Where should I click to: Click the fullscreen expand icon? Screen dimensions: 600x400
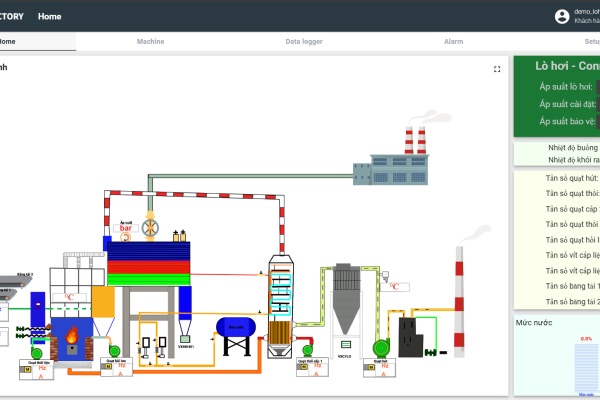[497, 69]
